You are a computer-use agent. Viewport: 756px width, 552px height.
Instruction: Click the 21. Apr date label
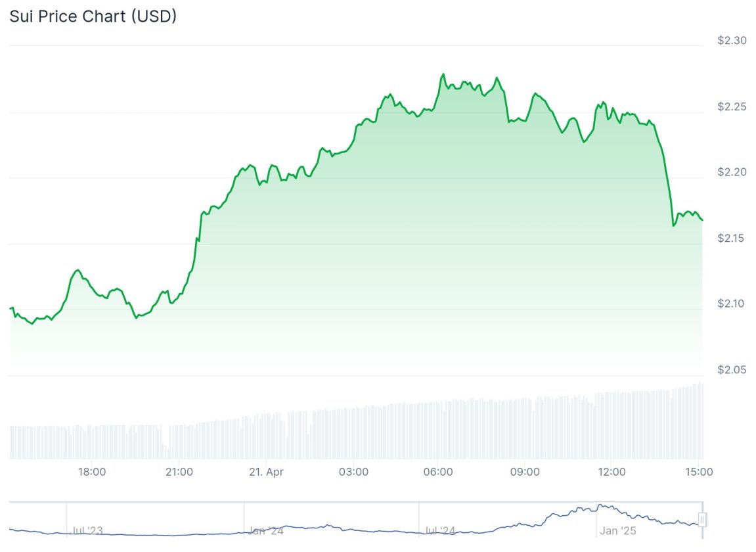pyautogui.click(x=266, y=472)
